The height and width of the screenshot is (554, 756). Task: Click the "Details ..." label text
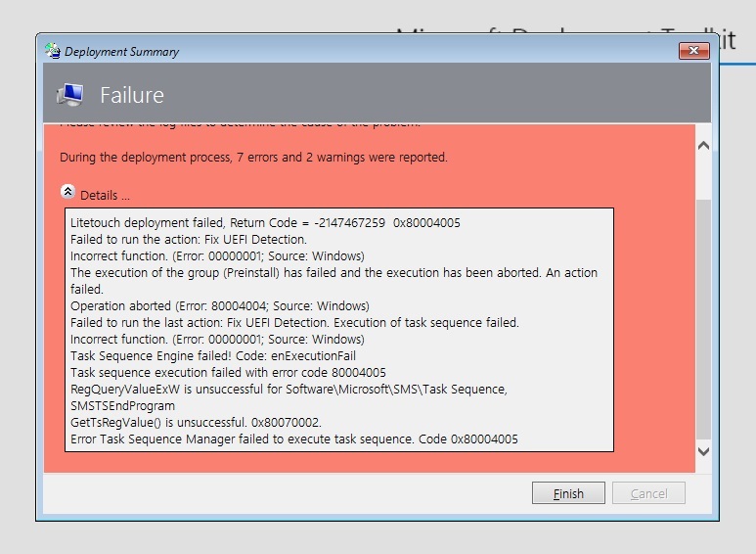point(105,195)
